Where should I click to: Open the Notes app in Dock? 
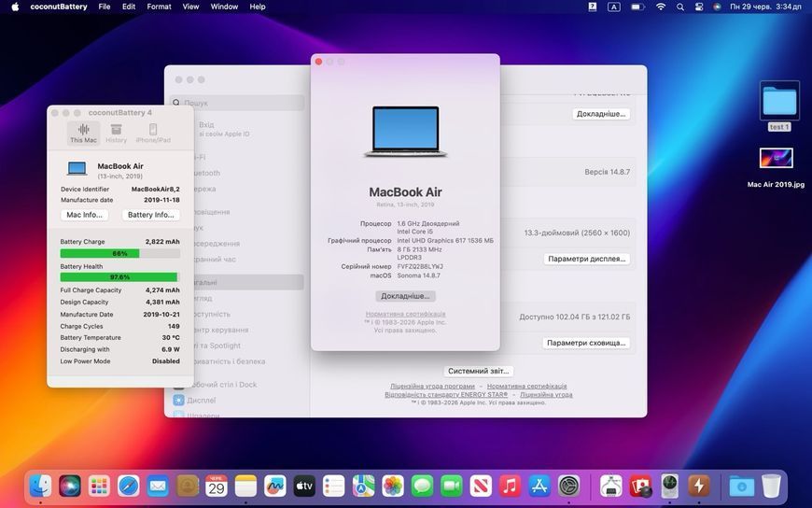click(x=246, y=486)
